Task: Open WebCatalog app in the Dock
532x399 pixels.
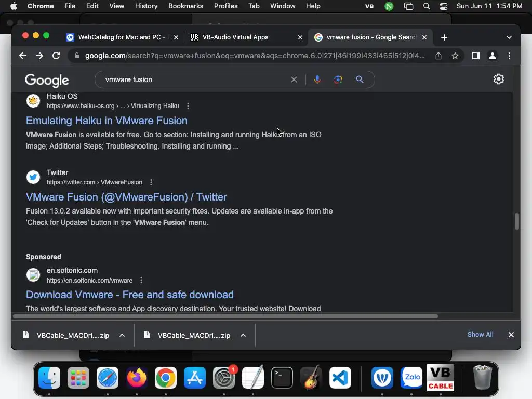Action: pyautogui.click(x=382, y=378)
